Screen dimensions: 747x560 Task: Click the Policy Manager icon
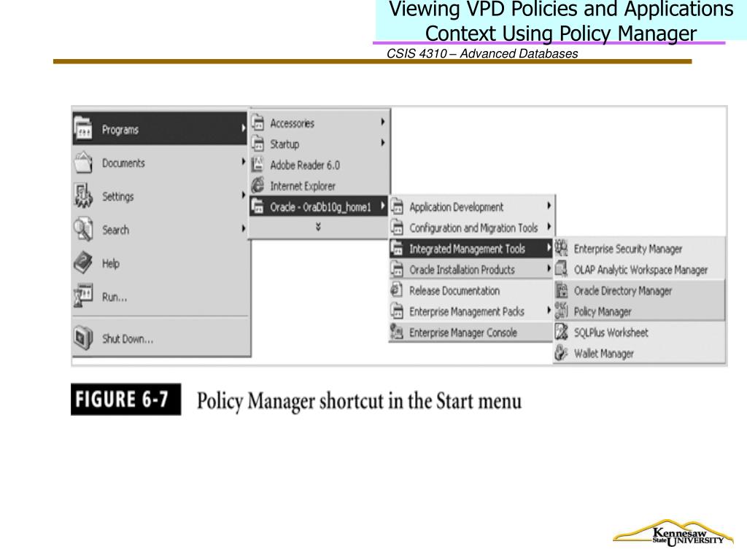(562, 311)
